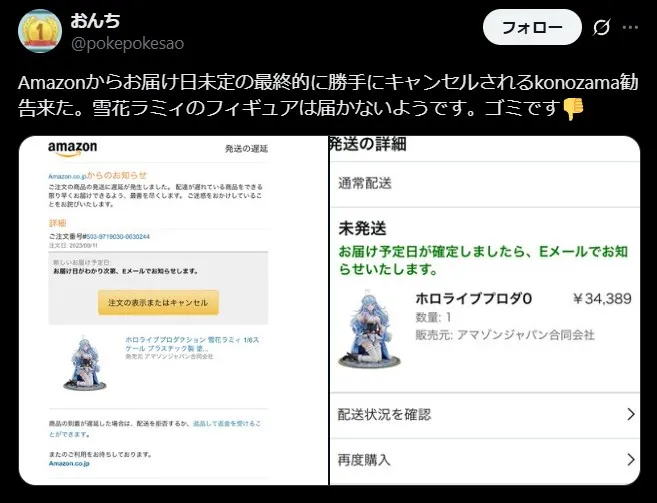Click the figure thumbnail in shipping details

pyautogui.click(x=369, y=329)
